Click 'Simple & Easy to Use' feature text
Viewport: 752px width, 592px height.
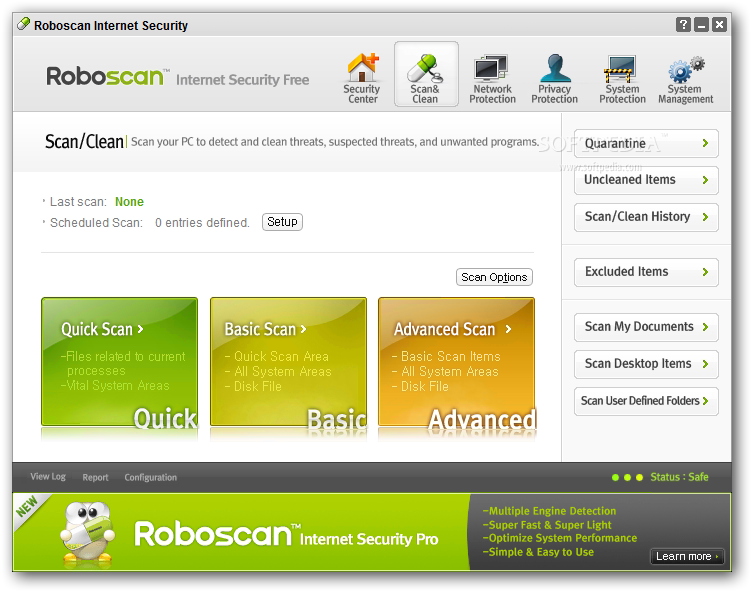538,552
